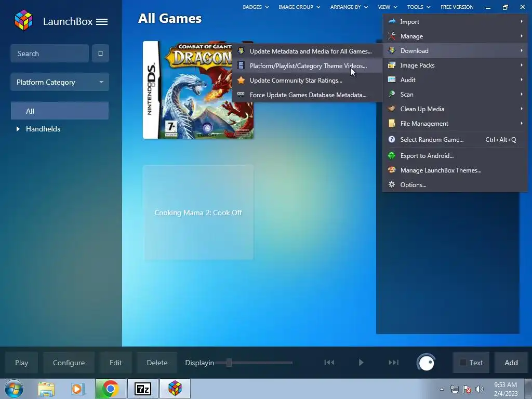Click the Free Version link
The image size is (532, 399).
(x=457, y=7)
